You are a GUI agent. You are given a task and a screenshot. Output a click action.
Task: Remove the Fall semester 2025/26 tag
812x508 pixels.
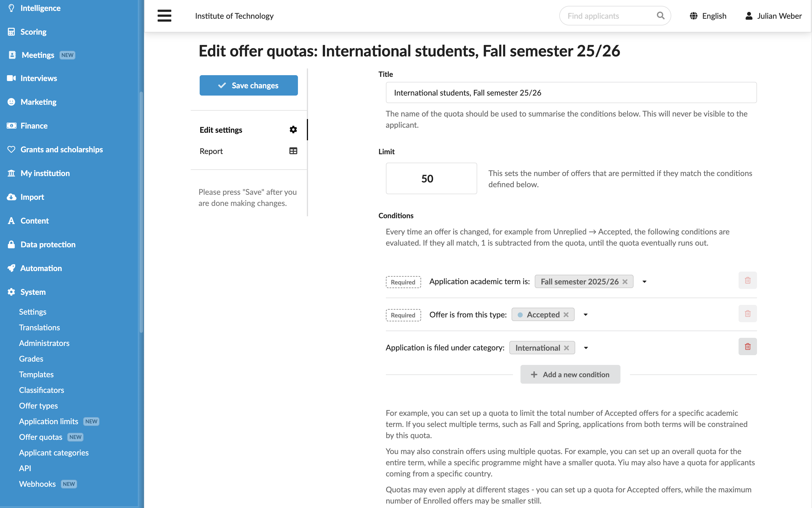click(625, 282)
